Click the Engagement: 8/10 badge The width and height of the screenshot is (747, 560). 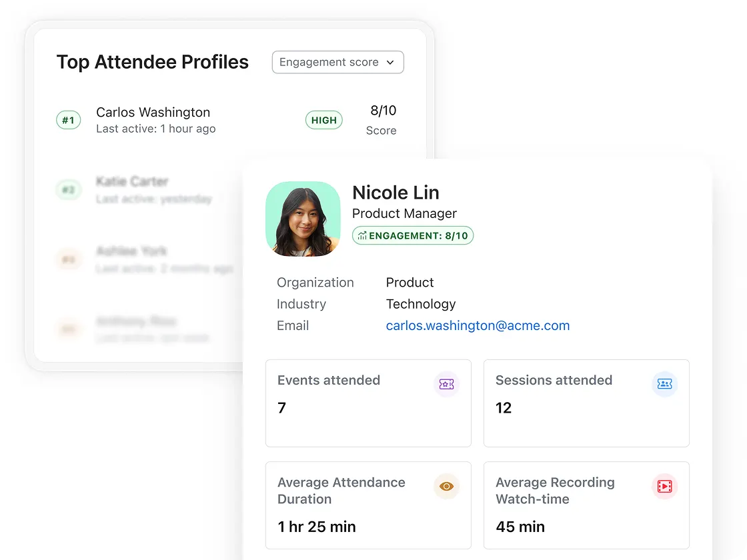point(413,236)
